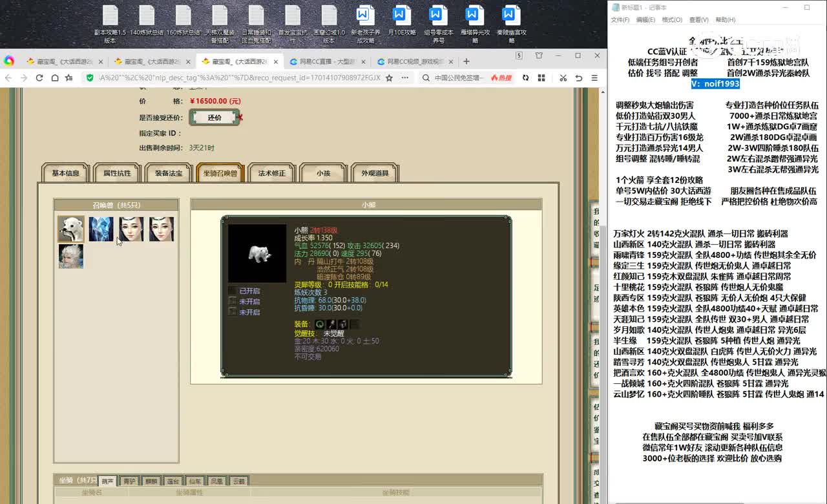The image size is (827, 504).
Task: Open the favorites star list icon
Action: coord(69,78)
